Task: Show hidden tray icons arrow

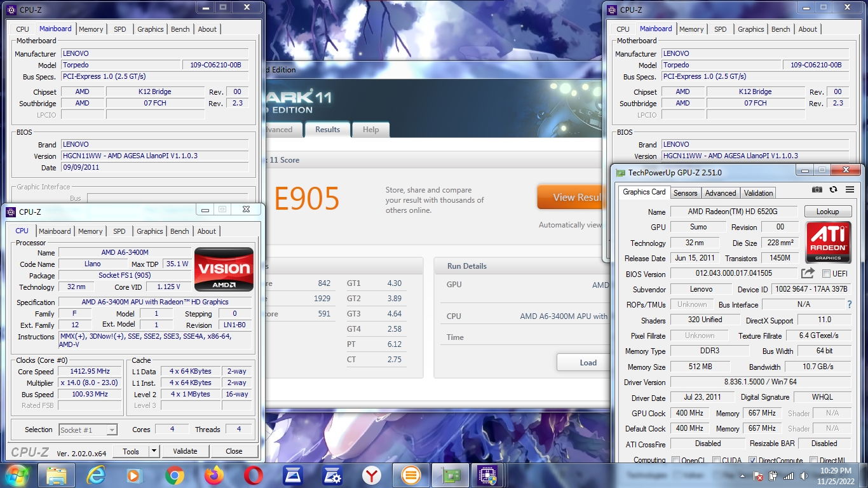Action: click(x=743, y=476)
